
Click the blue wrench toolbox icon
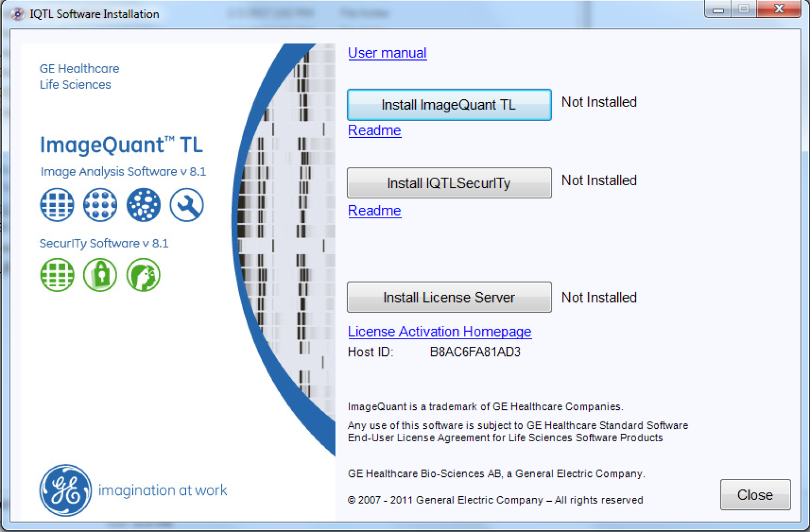coord(187,205)
